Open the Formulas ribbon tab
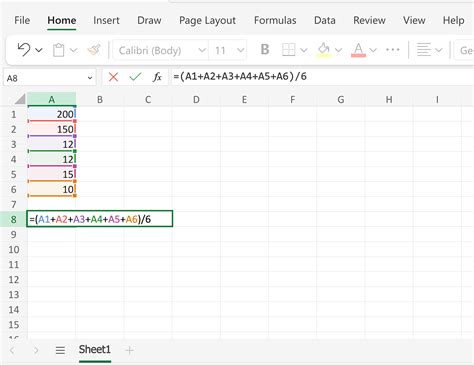Viewport: 474px width, 365px height. coord(275,20)
